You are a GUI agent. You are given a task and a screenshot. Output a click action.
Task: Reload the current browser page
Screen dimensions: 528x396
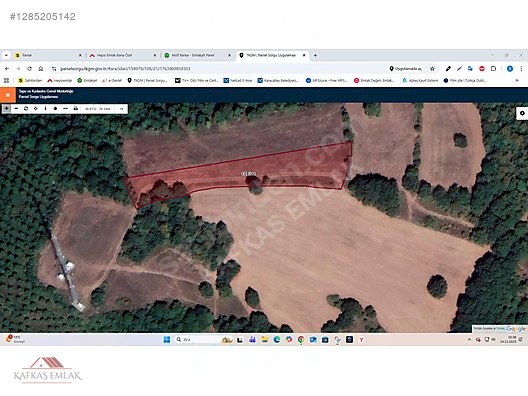pos(29,69)
